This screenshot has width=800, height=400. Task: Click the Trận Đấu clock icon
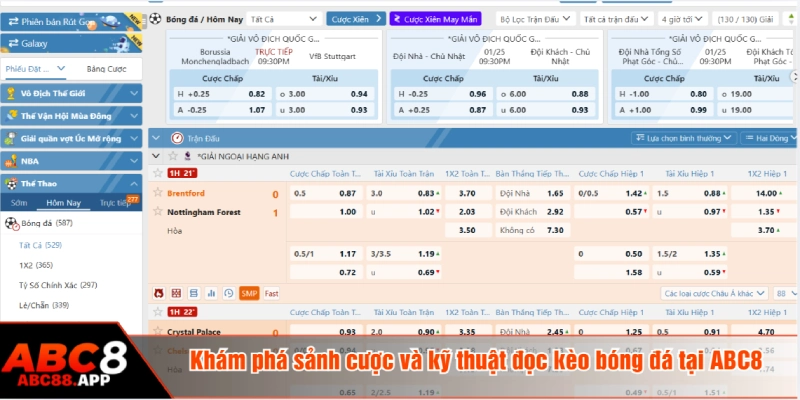pos(177,138)
